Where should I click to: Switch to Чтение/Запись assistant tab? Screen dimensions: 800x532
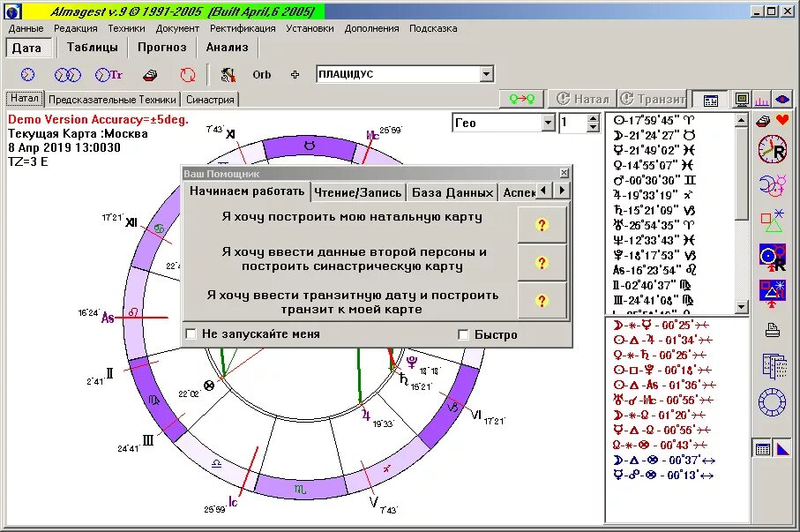click(x=358, y=192)
